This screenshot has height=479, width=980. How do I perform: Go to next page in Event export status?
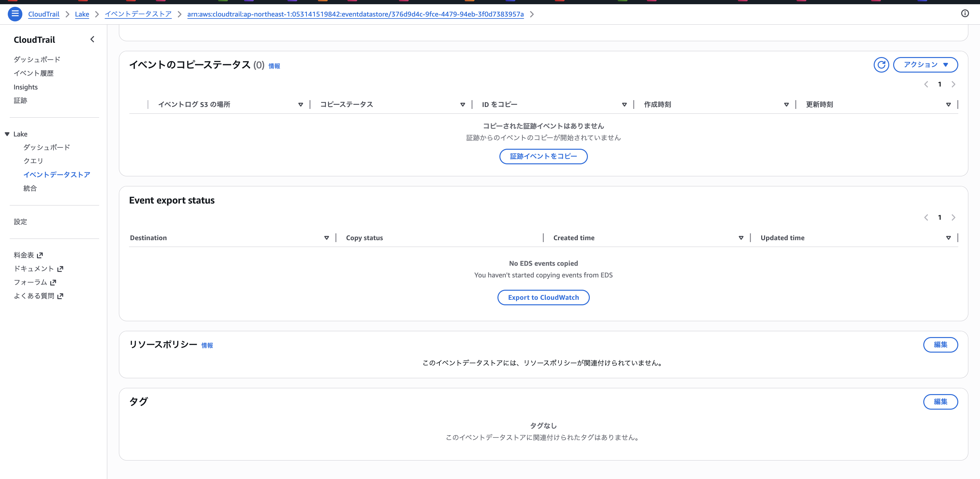click(953, 217)
